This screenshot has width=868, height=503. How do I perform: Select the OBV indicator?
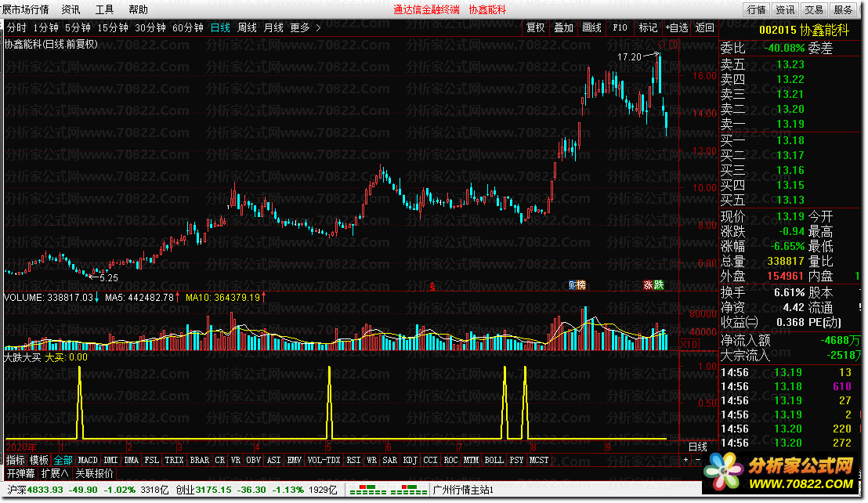click(254, 460)
